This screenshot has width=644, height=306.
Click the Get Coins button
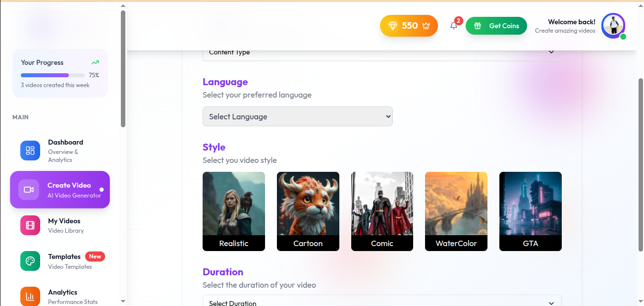(x=496, y=26)
